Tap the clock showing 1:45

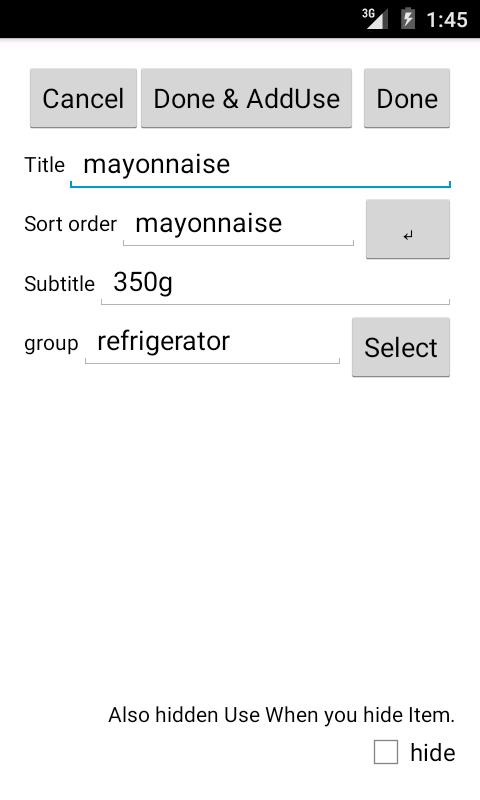[x=447, y=20]
